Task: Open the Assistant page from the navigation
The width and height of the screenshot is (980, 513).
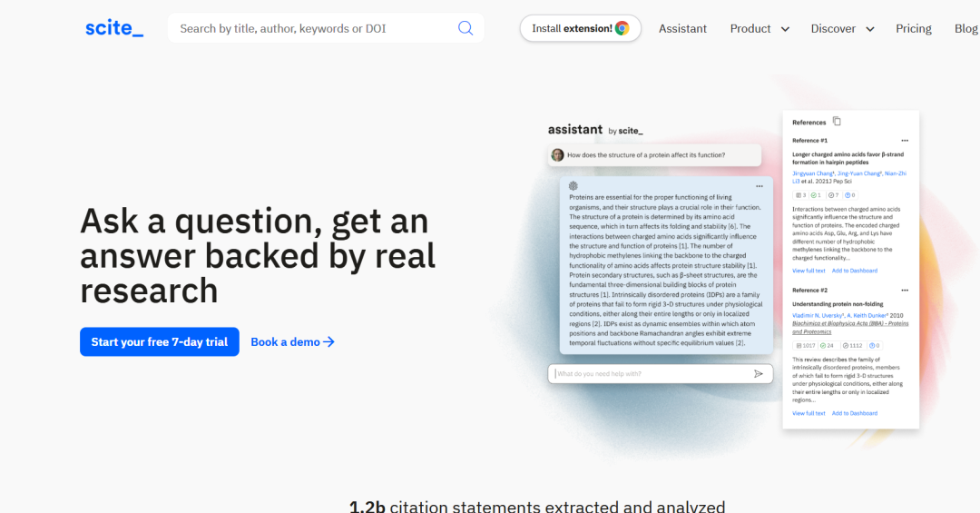Action: pyautogui.click(x=682, y=28)
